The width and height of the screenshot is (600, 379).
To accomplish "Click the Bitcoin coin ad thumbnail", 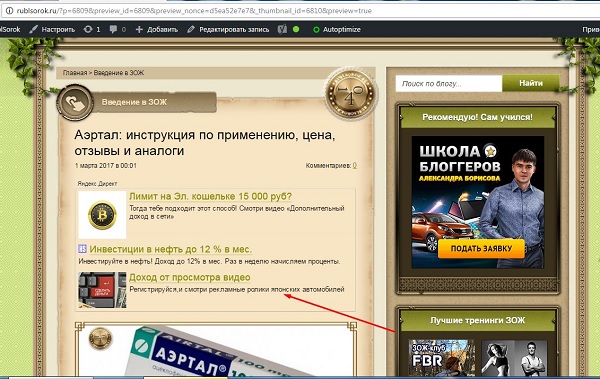I will (x=102, y=215).
